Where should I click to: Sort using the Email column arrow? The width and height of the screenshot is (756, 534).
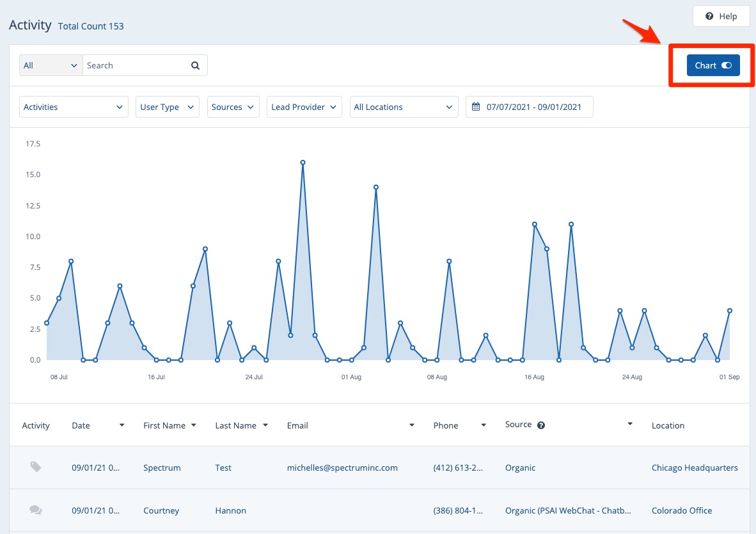click(x=412, y=425)
